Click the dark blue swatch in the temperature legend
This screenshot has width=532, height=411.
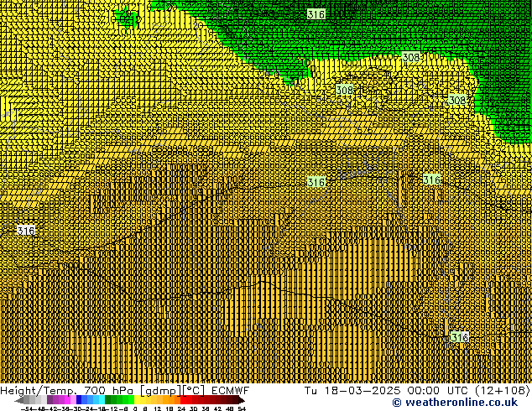pyautogui.click(x=79, y=400)
